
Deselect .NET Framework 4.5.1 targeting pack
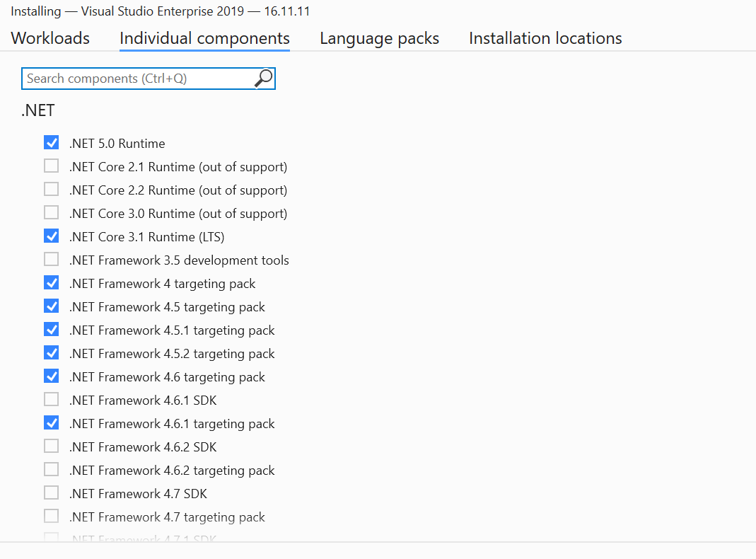pos(51,330)
